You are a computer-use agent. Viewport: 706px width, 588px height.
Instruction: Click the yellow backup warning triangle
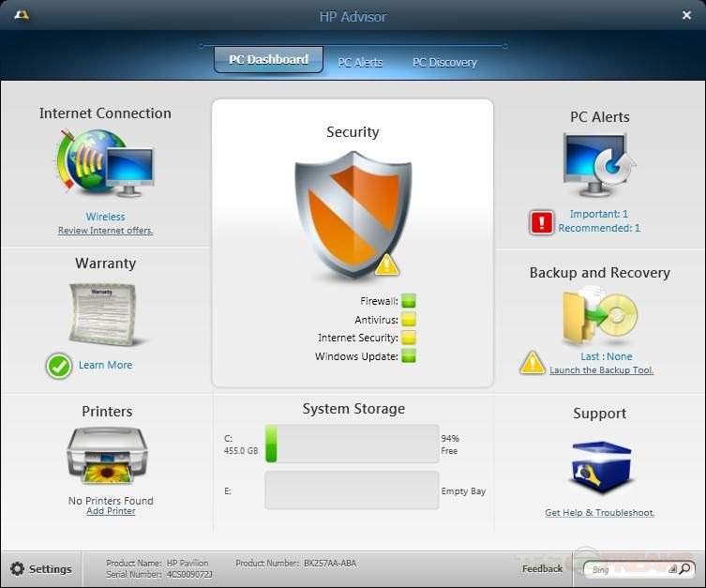533,363
